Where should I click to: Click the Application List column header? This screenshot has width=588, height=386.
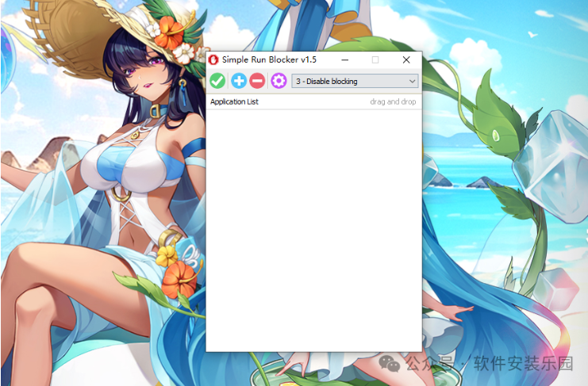(235, 101)
